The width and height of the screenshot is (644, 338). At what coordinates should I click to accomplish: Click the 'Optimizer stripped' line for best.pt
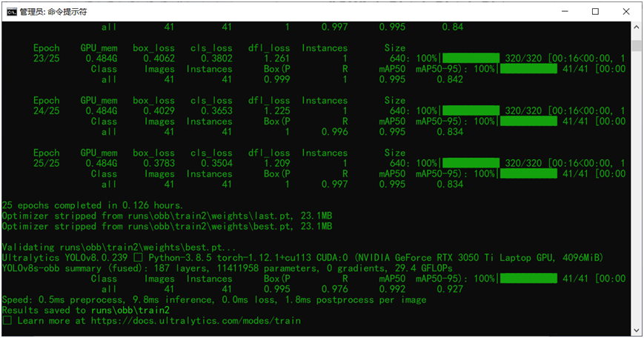tap(167, 226)
